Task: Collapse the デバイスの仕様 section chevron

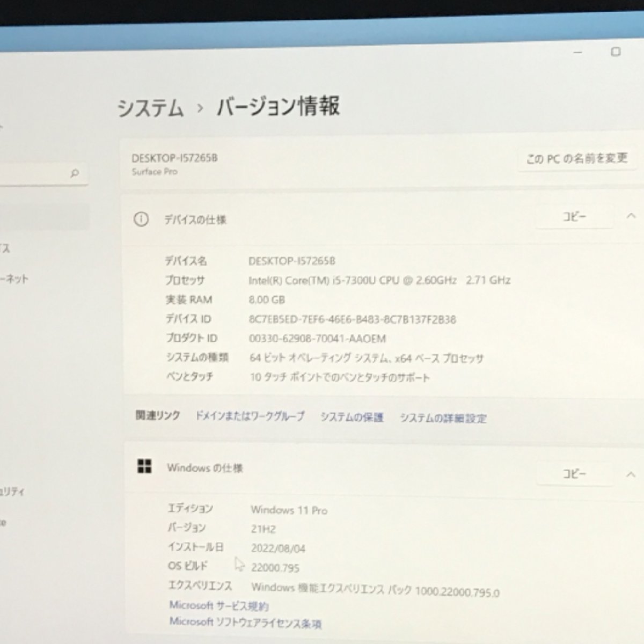Action: point(631,216)
